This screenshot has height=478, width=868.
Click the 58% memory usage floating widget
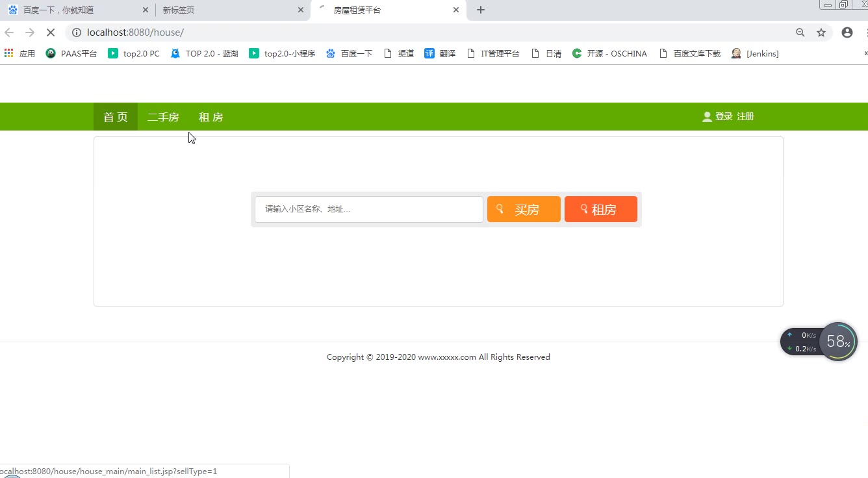click(838, 342)
